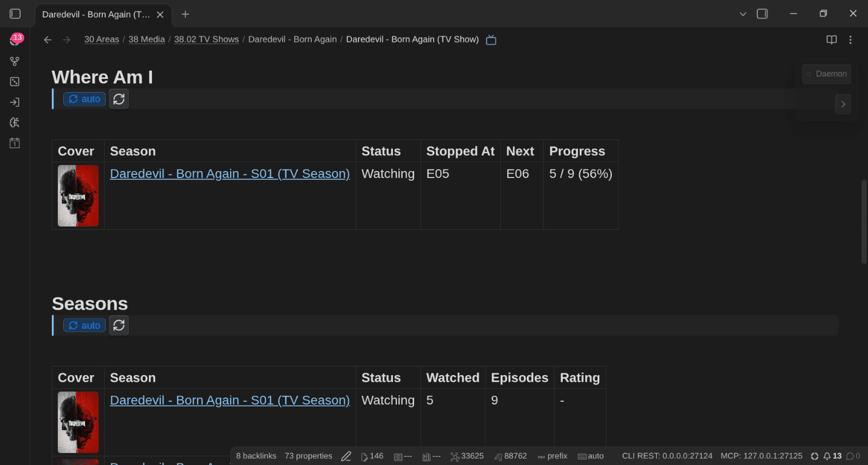
Task: Click 73 properties in status bar
Action: (308, 456)
